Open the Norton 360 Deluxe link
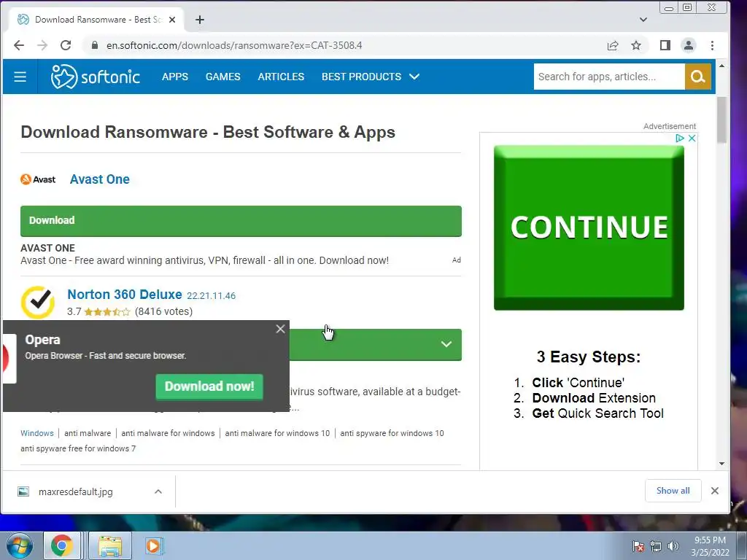 point(124,295)
